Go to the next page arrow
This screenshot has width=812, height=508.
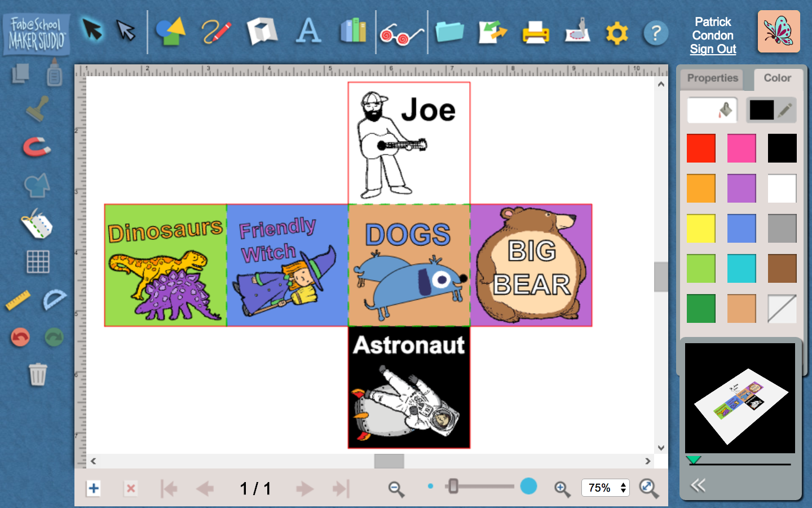[x=304, y=488]
